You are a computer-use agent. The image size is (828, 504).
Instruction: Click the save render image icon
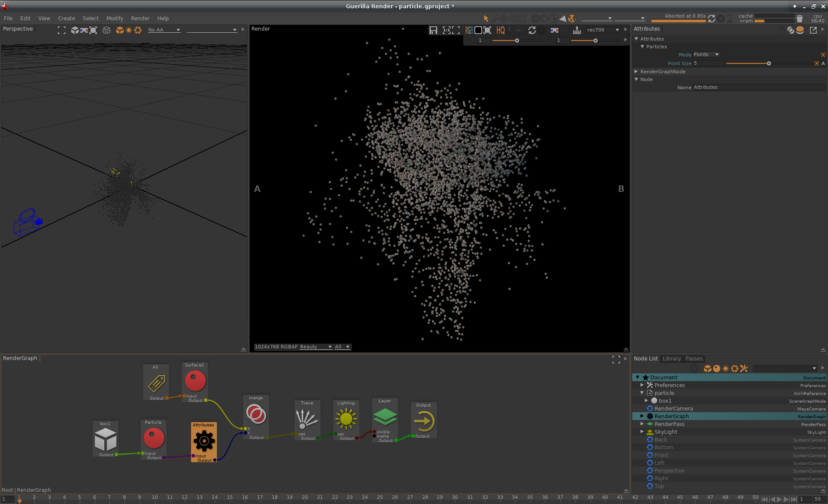pos(433,30)
